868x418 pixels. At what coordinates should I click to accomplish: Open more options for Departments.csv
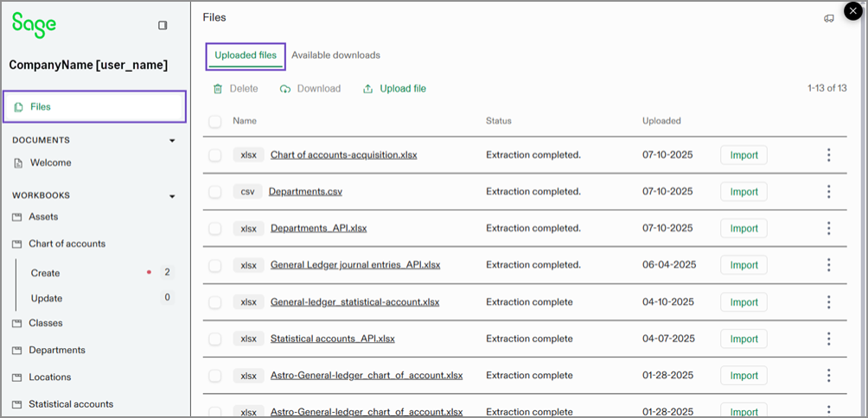point(828,192)
